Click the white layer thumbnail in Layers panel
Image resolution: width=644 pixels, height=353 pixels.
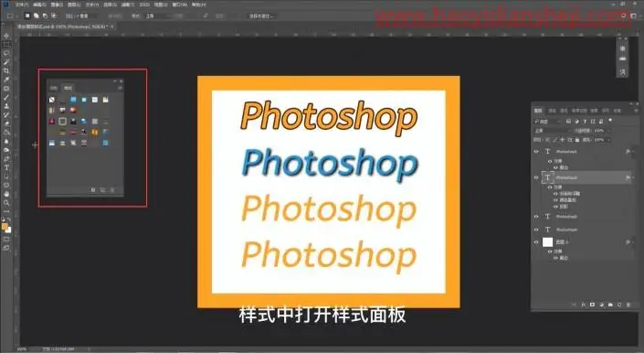tap(547, 242)
